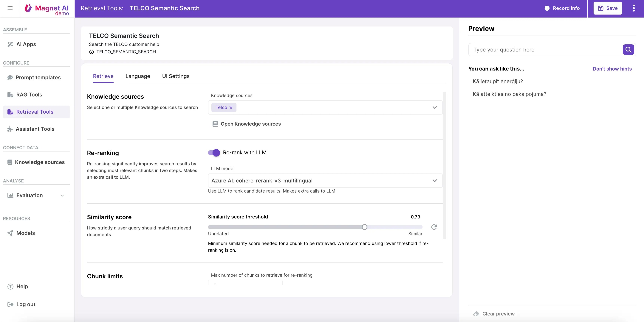The image size is (644, 322).
Task: Toggle the Re-rank with LLM switch
Action: [x=214, y=153]
